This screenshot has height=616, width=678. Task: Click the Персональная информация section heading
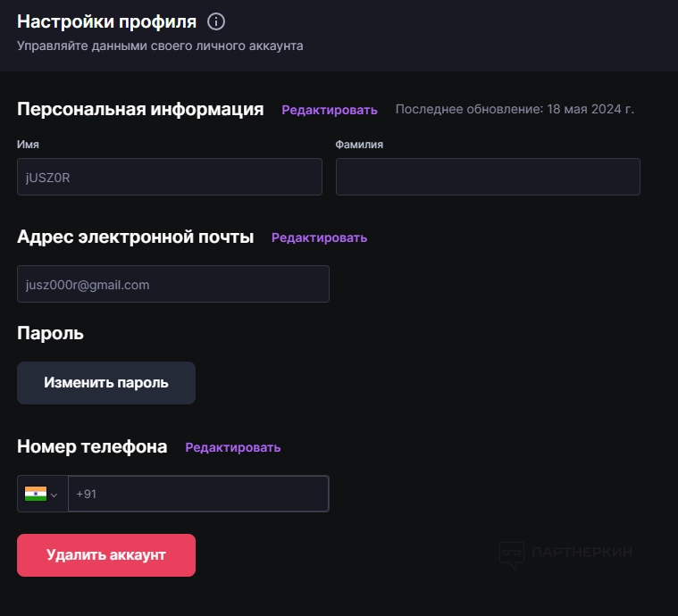[x=140, y=110]
